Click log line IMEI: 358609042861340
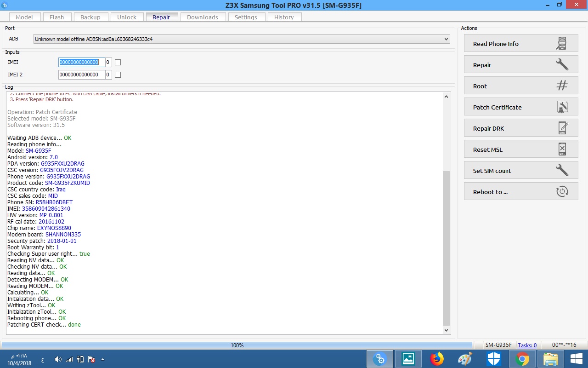588x368 pixels. (39, 209)
